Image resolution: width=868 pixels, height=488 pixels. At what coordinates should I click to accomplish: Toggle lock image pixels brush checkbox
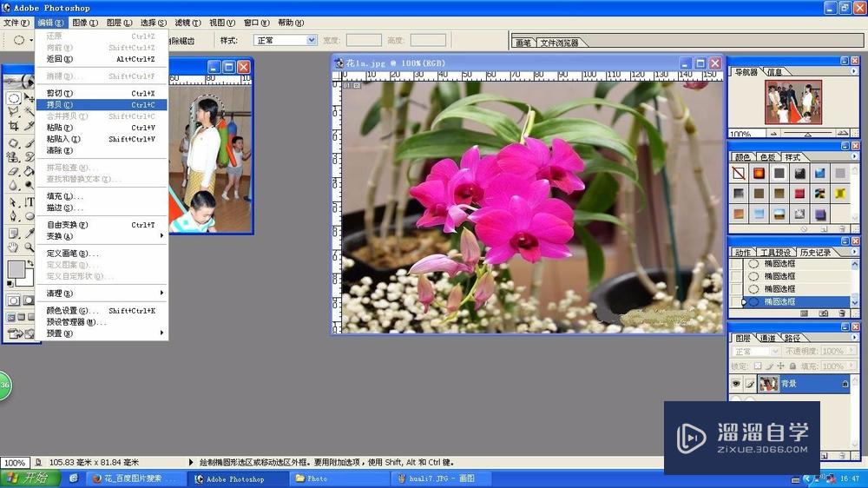tap(769, 366)
